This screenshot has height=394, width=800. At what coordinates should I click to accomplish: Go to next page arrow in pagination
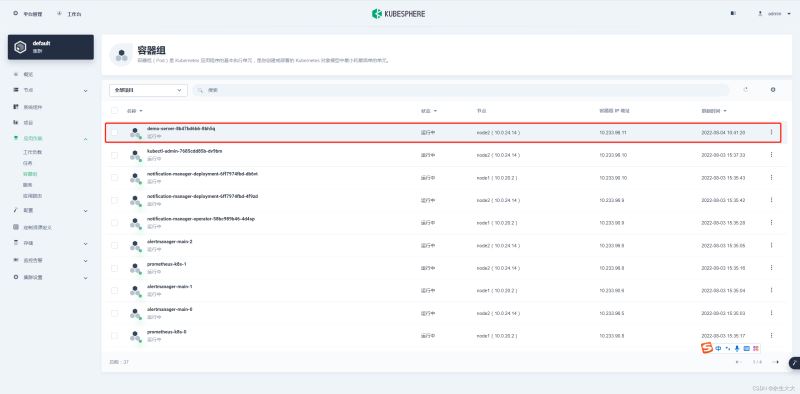776,362
